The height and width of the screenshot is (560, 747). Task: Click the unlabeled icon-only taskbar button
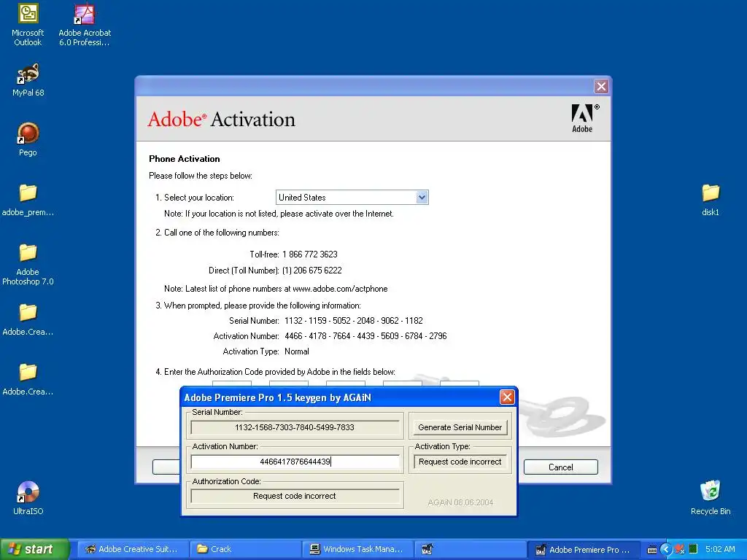[x=470, y=549]
